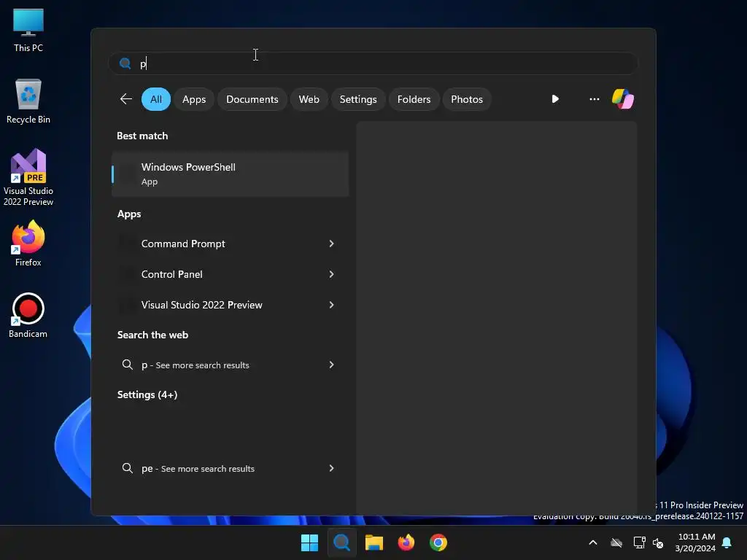The image size is (747, 560).
Task: Switch to the Folders filter tab
Action: click(414, 99)
